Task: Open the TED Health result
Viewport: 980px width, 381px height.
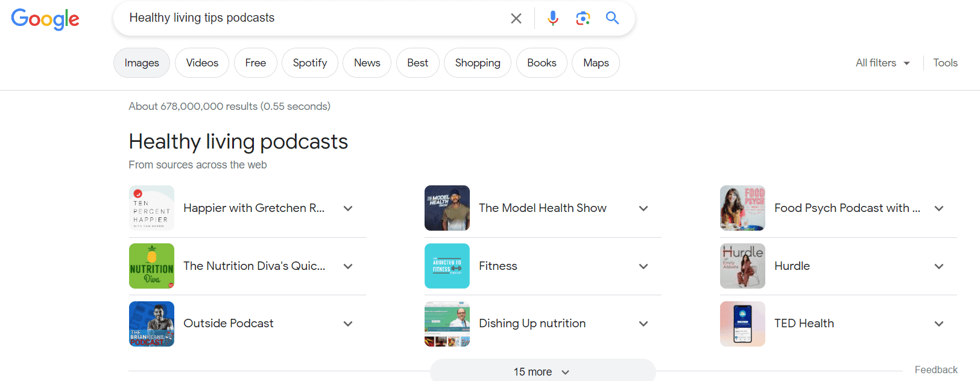Action: [x=805, y=324]
